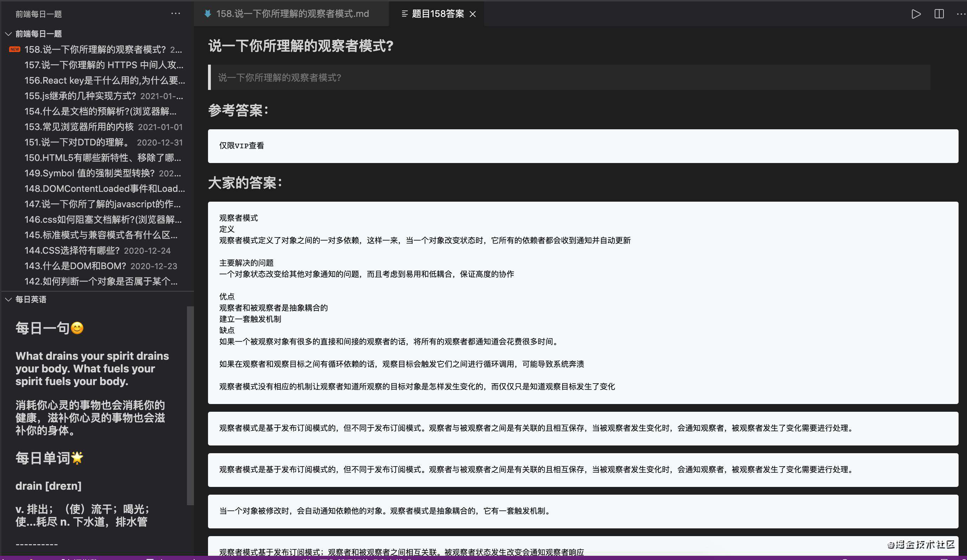967x560 pixels.
Task: Click the markdown file icon on the 158 tab
Action: coord(208,14)
